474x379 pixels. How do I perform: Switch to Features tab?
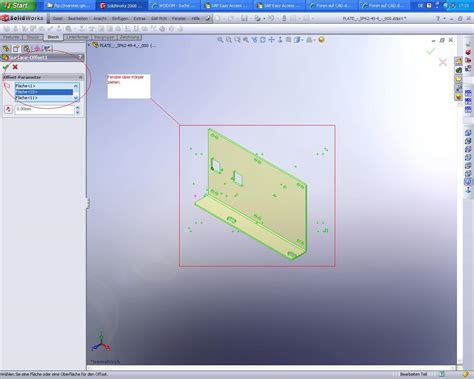pyautogui.click(x=11, y=37)
